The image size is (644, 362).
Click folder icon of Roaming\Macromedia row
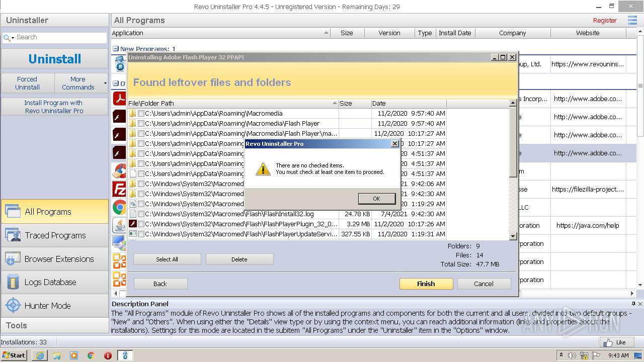tap(133, 113)
